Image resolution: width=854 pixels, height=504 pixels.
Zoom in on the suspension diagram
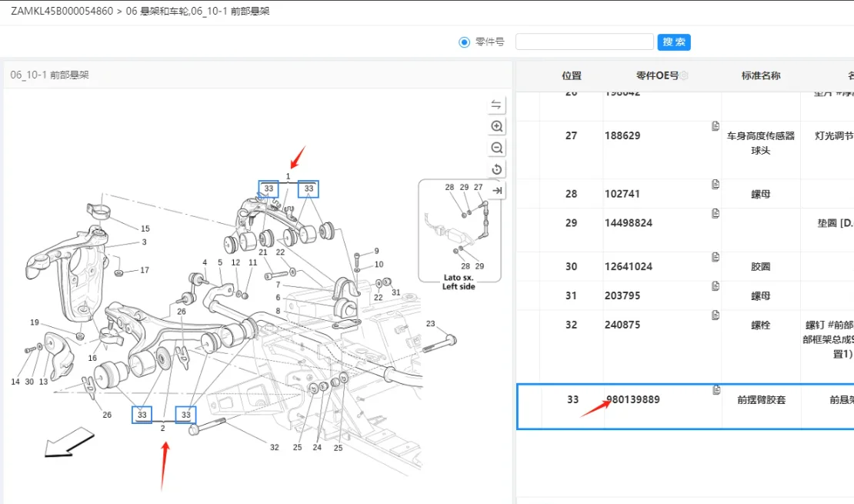pos(496,126)
